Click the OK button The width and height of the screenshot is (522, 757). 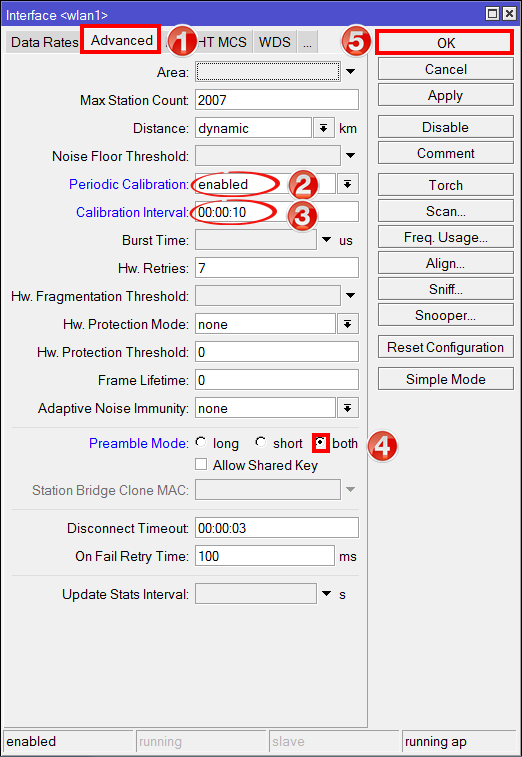click(x=443, y=42)
